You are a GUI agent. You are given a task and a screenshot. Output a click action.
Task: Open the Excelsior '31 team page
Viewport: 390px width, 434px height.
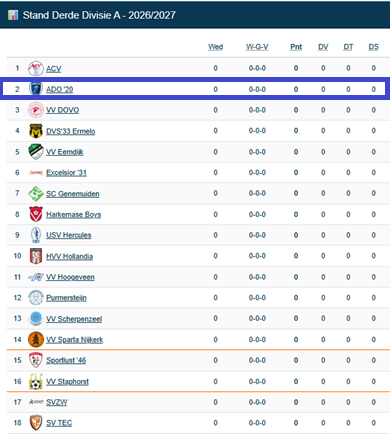pos(66,173)
